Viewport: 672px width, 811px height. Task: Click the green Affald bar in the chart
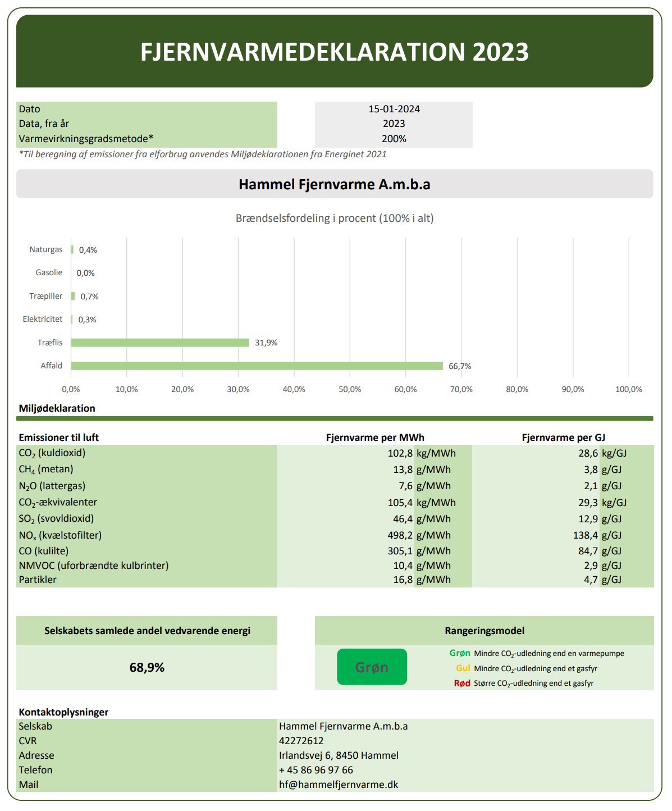tap(257, 366)
